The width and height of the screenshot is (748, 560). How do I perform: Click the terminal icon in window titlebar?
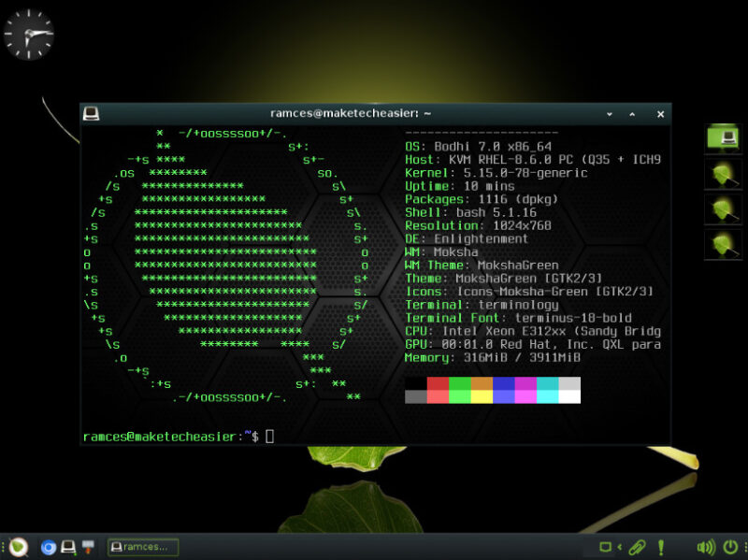click(x=92, y=113)
